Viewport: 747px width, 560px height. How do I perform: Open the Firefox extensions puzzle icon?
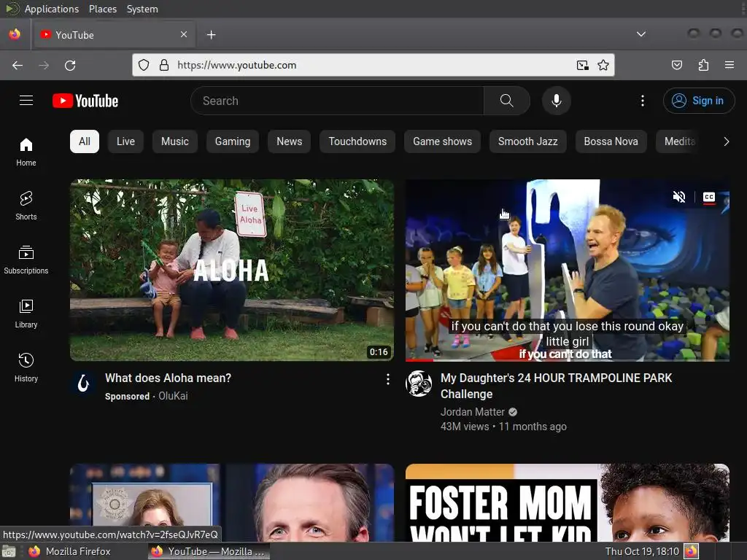click(703, 65)
